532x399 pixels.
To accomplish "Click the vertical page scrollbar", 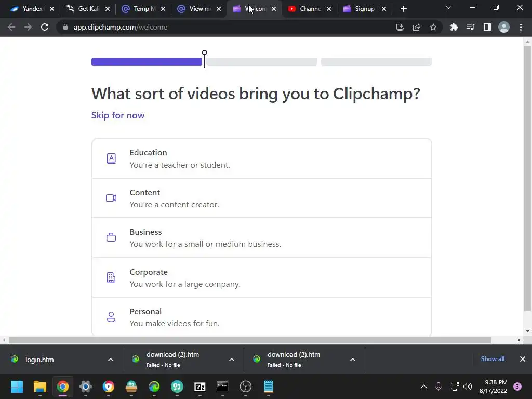I will coord(527,178).
